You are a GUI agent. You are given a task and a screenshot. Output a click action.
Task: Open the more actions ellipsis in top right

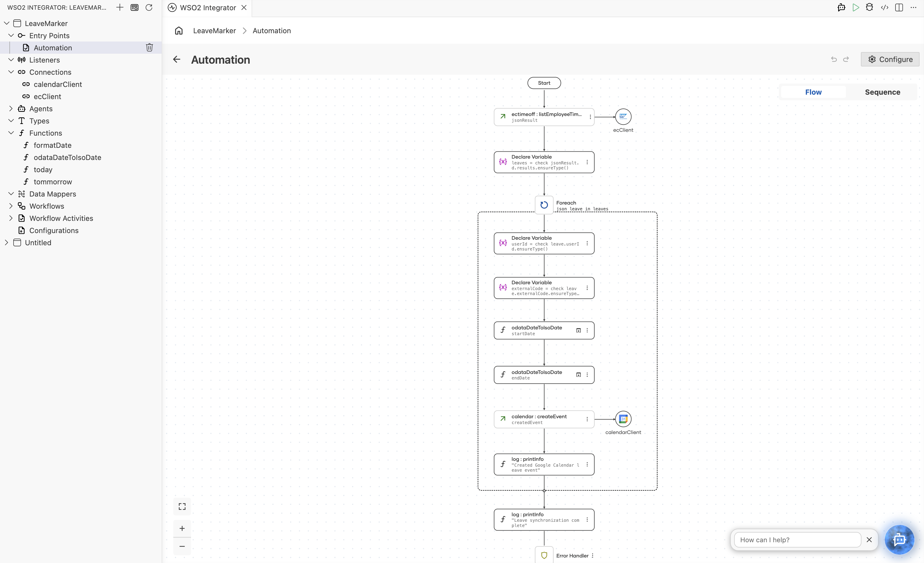coord(913,7)
